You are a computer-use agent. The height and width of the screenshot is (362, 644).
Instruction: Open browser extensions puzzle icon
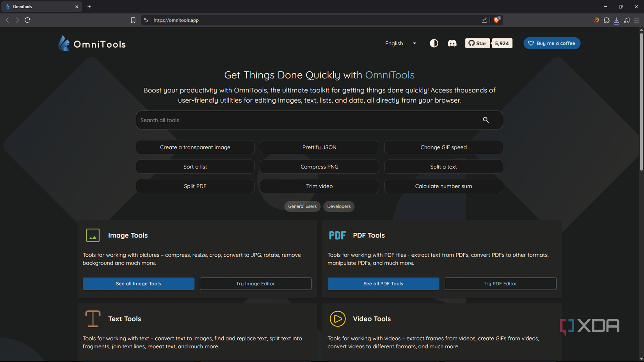tap(607, 20)
